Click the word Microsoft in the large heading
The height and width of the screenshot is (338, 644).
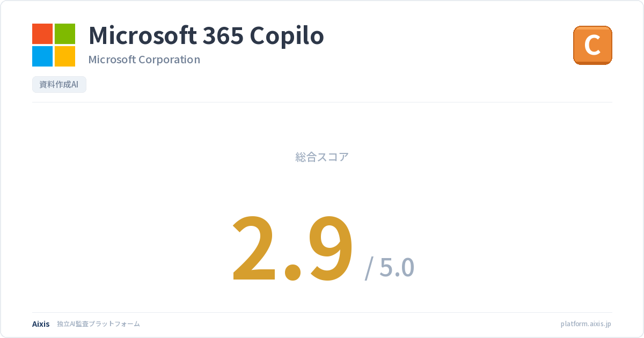[142, 36]
